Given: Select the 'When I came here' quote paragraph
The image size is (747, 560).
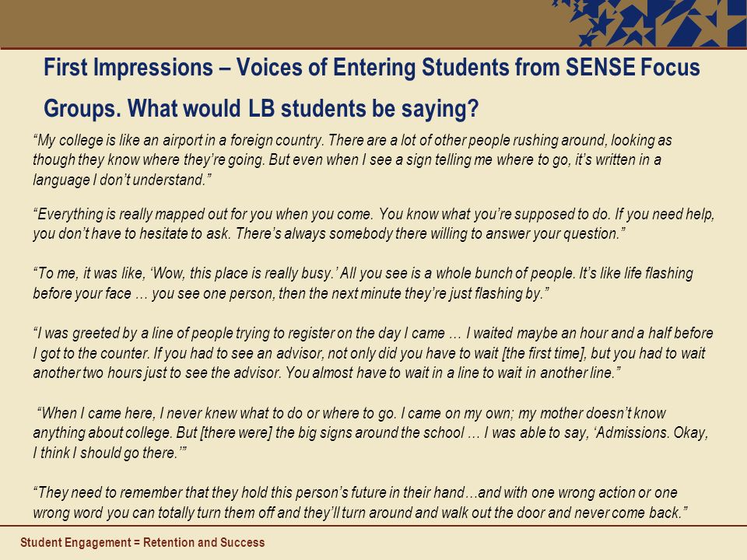Looking at the screenshot, I should point(370,432).
